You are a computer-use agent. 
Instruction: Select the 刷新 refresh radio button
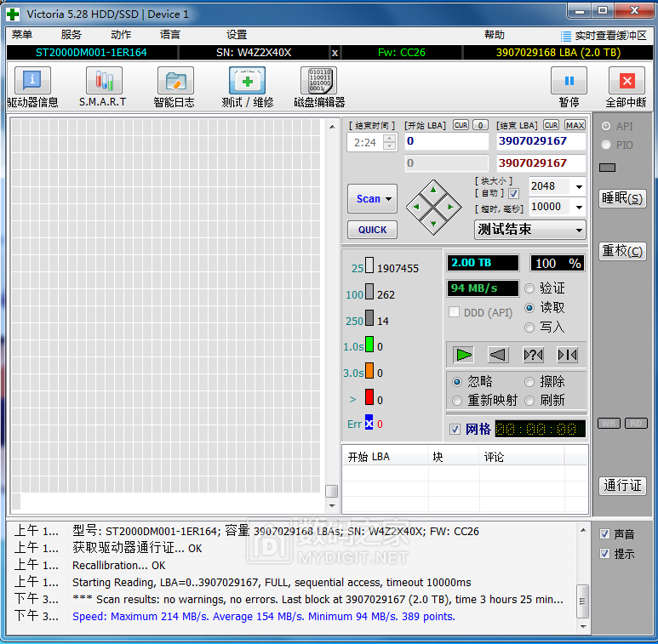click(529, 401)
